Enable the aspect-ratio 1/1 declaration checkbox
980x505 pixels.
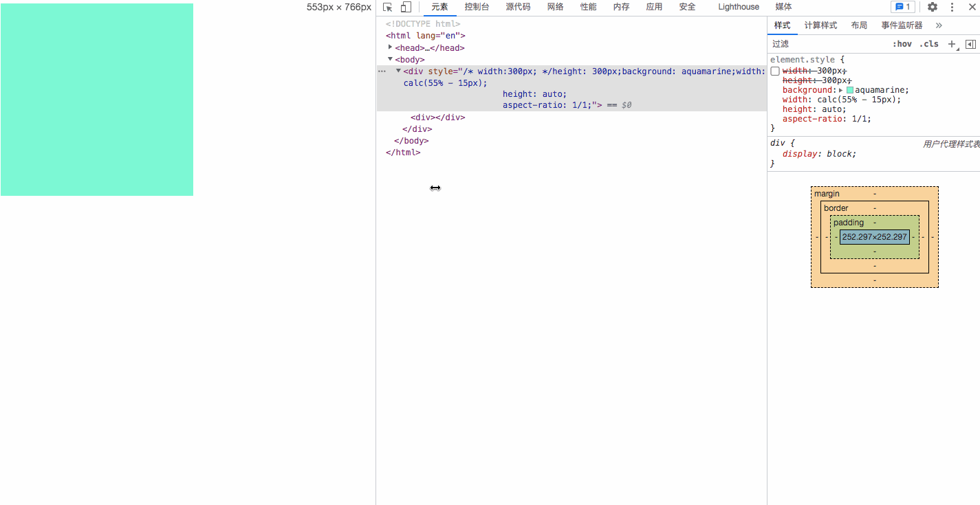coord(775,118)
